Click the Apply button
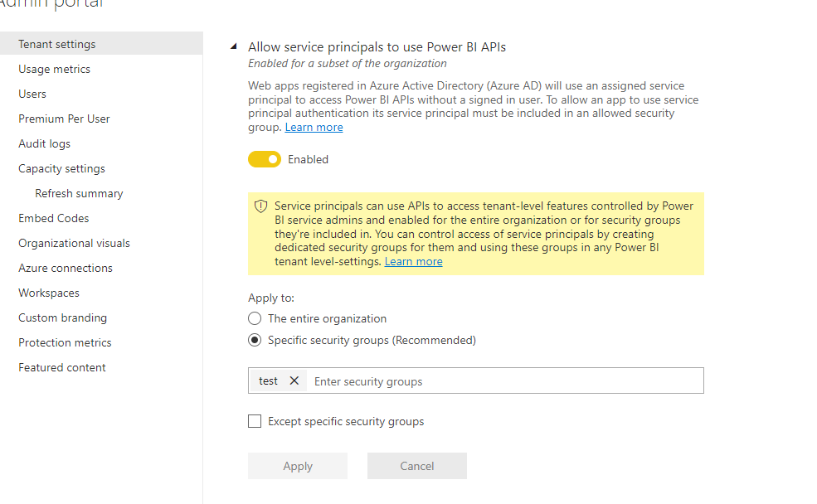 click(298, 466)
